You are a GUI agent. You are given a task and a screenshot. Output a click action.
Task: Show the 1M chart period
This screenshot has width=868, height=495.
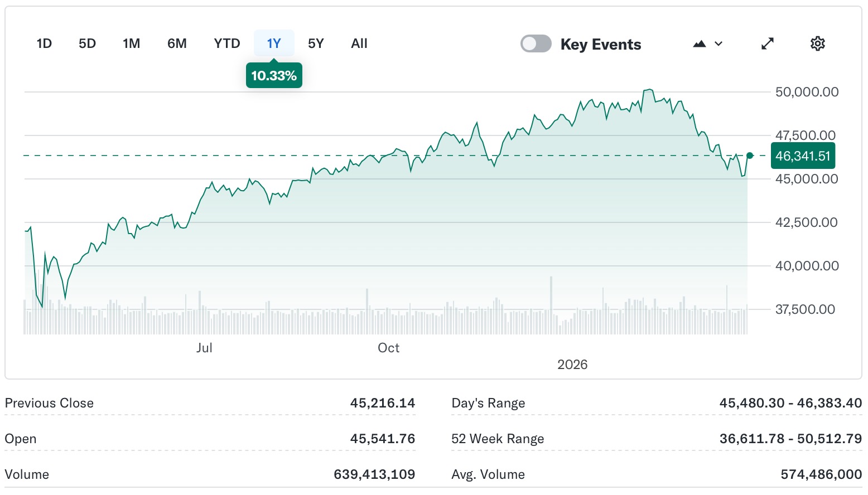[131, 43]
